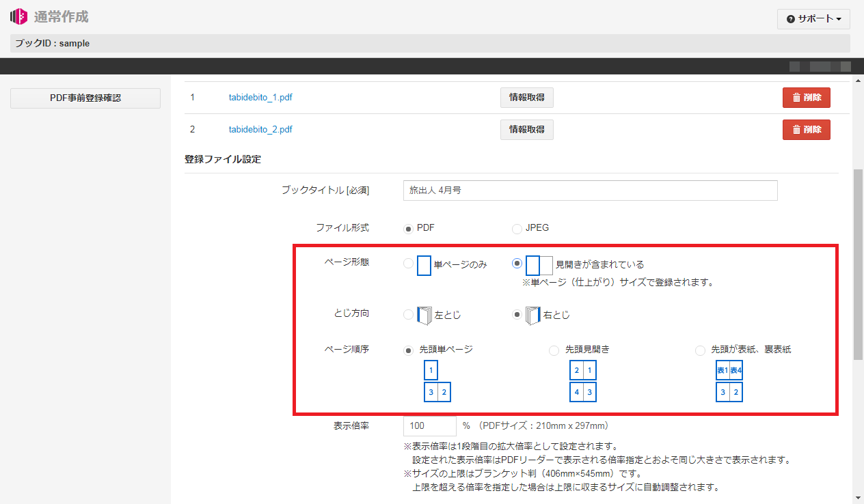864x504 pixels.
Task: Choose the 単ページのみ radio button
Action: (x=408, y=264)
